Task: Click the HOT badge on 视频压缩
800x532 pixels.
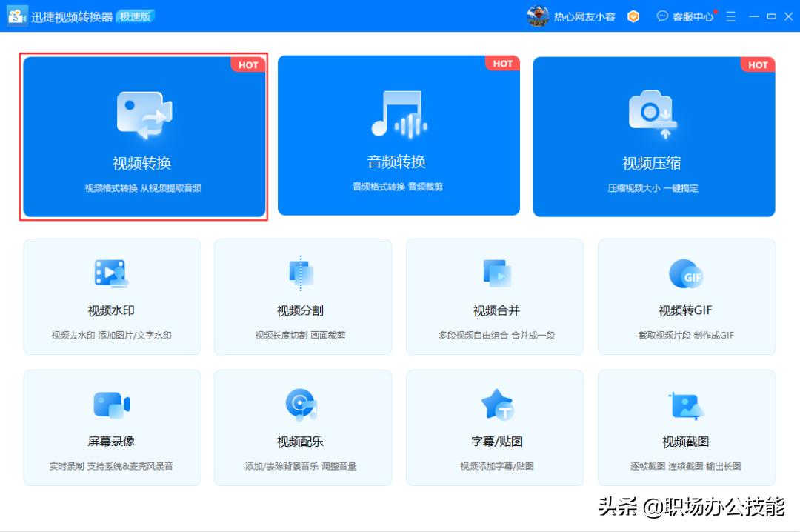Action: (757, 65)
